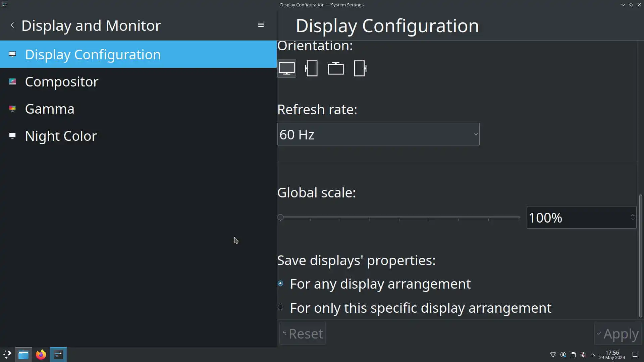Image resolution: width=644 pixels, height=362 pixels.
Task: Open the Gamma settings page
Action: pos(50,109)
